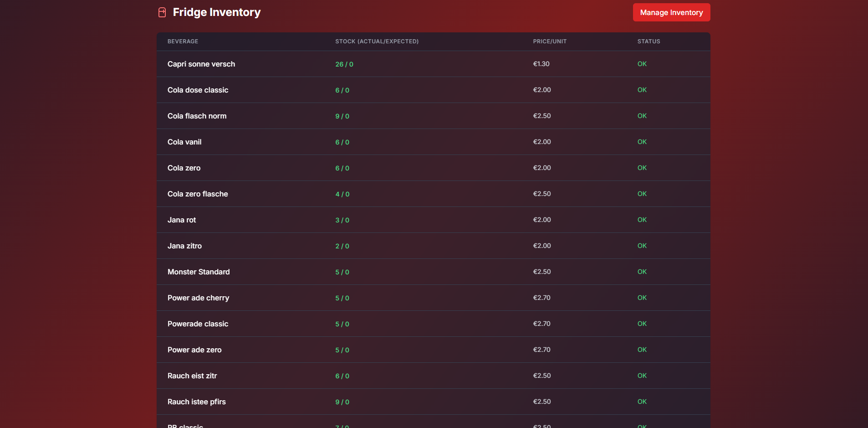The width and height of the screenshot is (868, 428).
Task: Click the OK status for Power ade zero
Action: [x=642, y=350]
